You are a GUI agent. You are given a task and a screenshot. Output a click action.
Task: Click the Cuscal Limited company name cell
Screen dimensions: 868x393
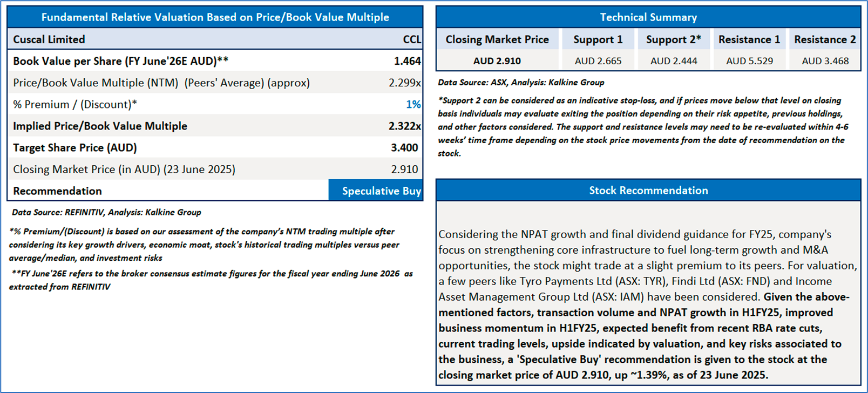click(x=49, y=39)
